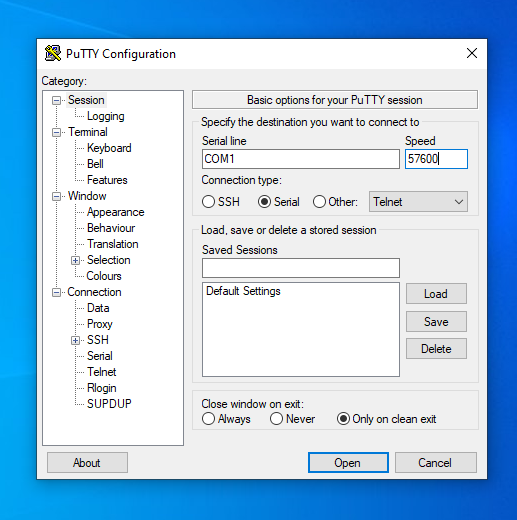Screen dimensions: 517x520
Task: Click the Delete session button
Action: (x=436, y=349)
